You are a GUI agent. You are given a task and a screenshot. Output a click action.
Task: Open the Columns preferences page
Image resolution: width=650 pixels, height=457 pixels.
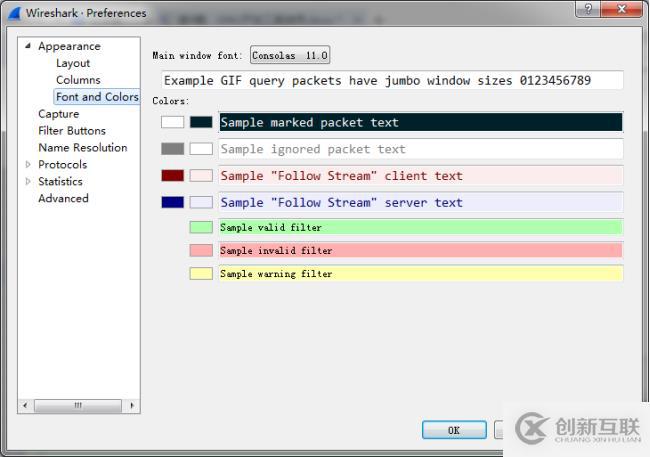pos(78,80)
